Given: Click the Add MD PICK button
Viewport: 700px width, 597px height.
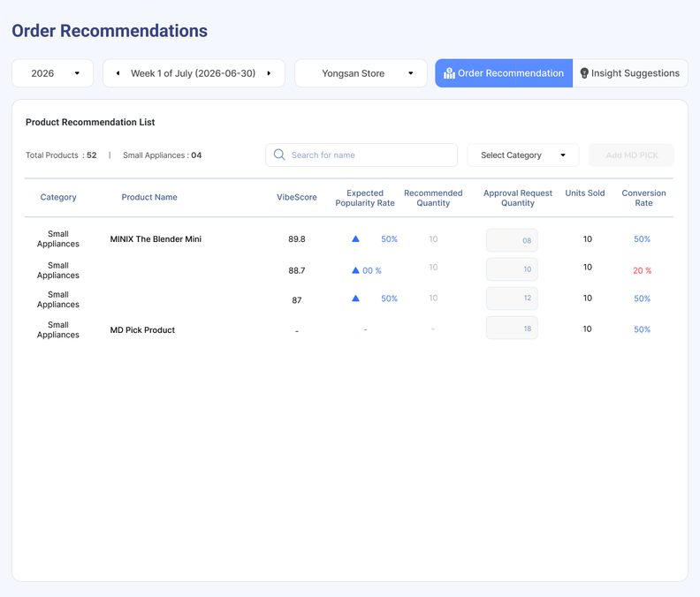Looking at the screenshot, I should coord(631,155).
